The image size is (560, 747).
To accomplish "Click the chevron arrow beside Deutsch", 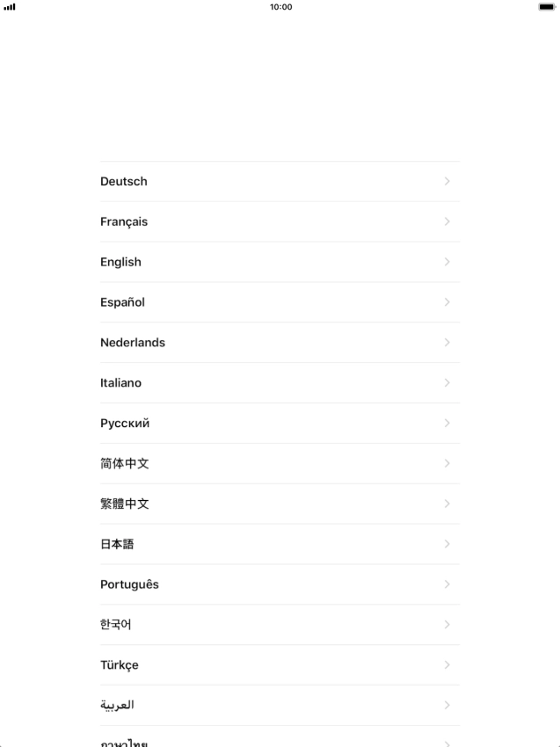I will [447, 181].
